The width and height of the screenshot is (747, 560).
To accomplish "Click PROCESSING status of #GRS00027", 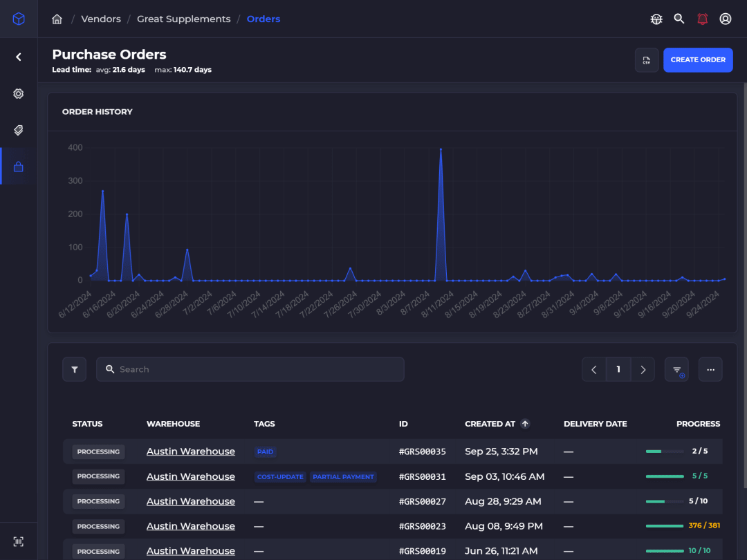I will tap(99, 501).
